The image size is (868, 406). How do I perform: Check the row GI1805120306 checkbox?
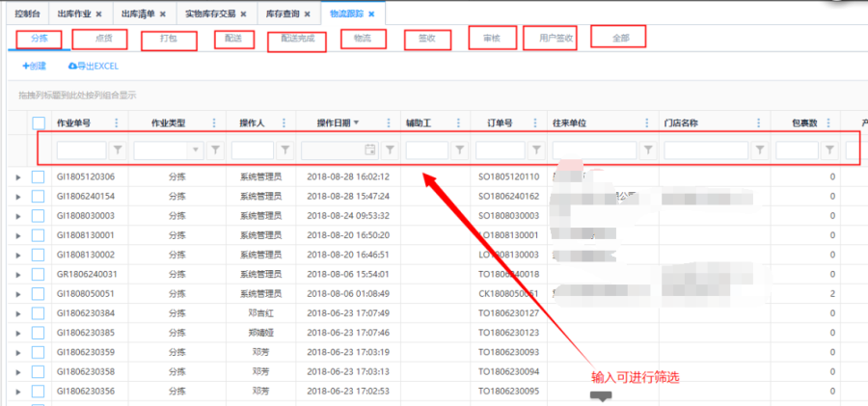pos(39,177)
